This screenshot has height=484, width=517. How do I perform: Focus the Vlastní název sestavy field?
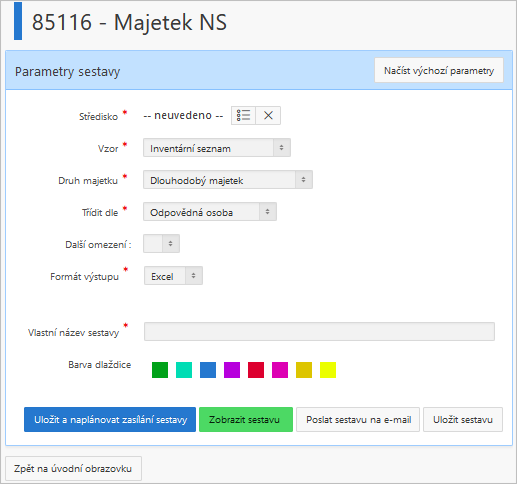[319, 331]
